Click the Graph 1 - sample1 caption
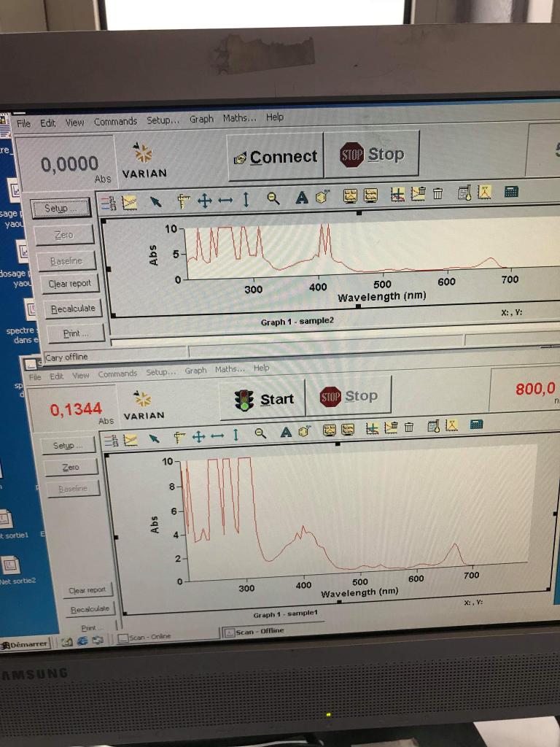This screenshot has height=747, width=560. pyautogui.click(x=285, y=614)
